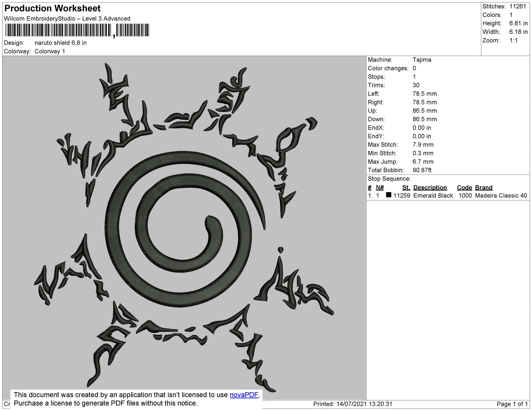Open the novaPDF link

(x=244, y=395)
